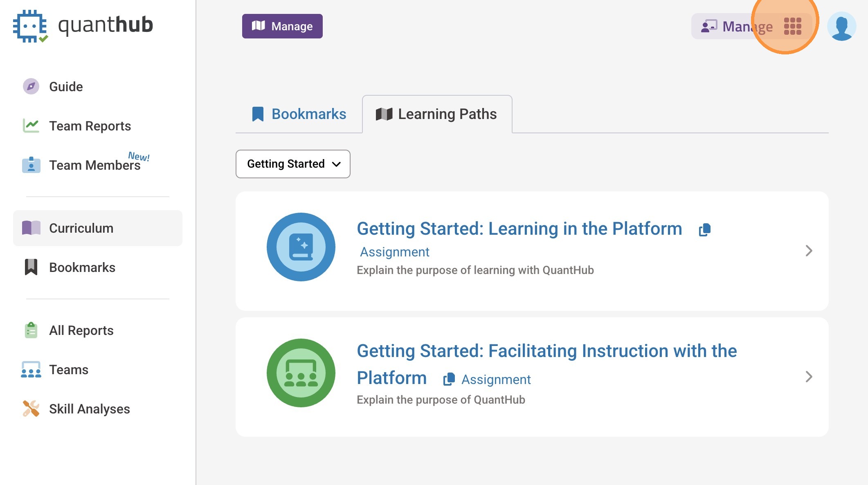
Task: Expand chevron for Facilitating Instruction path
Action: [x=808, y=377]
